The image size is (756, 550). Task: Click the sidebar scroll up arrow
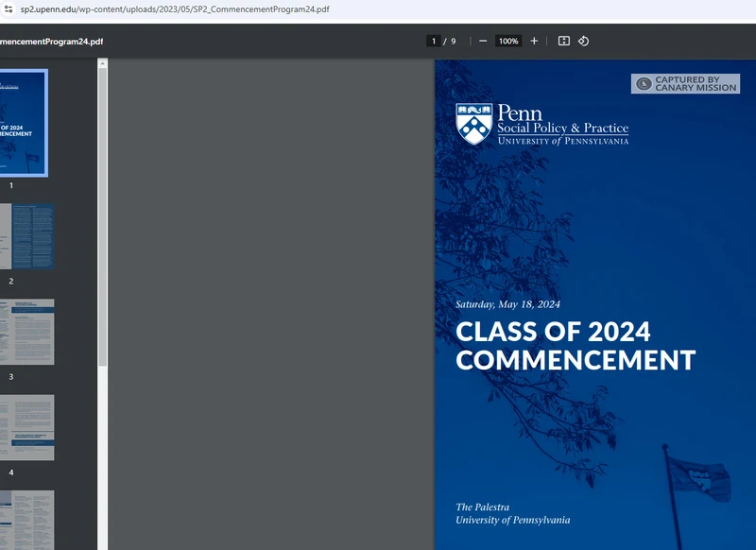pos(103,63)
